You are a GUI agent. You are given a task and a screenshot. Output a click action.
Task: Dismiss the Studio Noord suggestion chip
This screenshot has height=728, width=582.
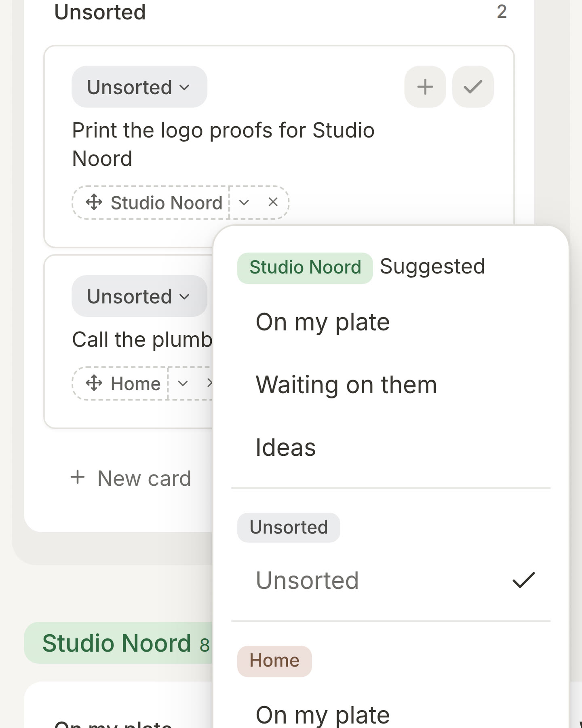[x=273, y=202]
